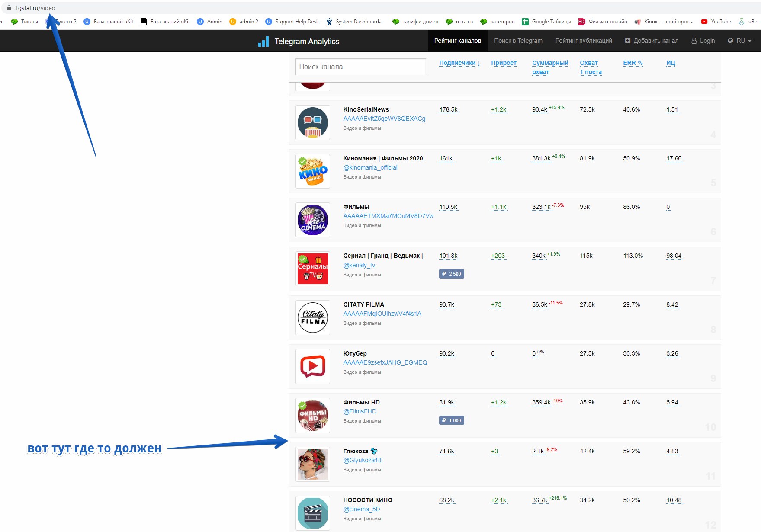Click 98.04 ИЦ value of serialy_tv
The image size is (761, 532).
674,256
